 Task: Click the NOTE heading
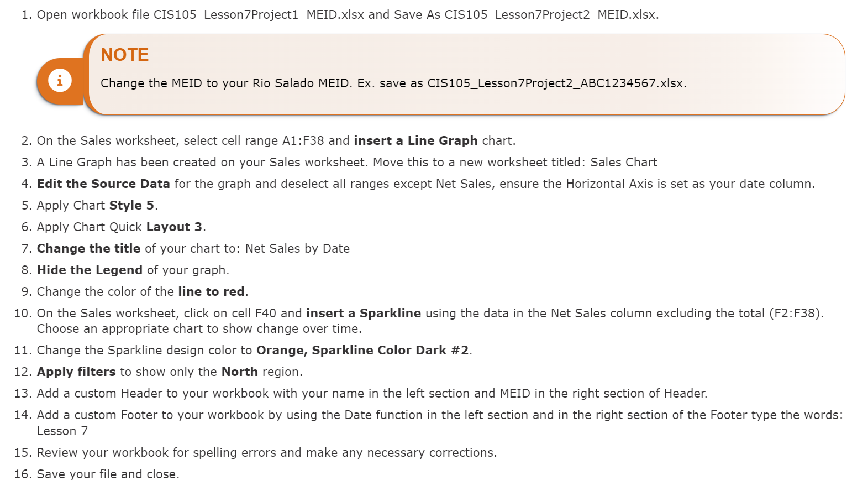click(x=125, y=55)
